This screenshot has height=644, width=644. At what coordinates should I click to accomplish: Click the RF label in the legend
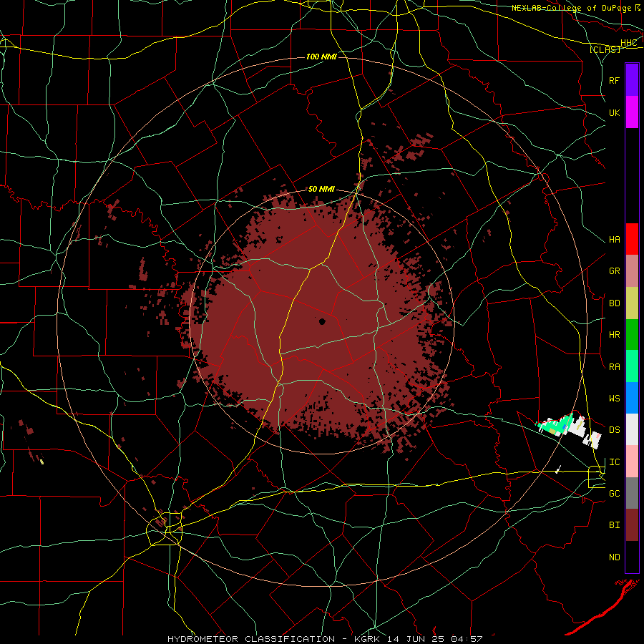coord(614,80)
